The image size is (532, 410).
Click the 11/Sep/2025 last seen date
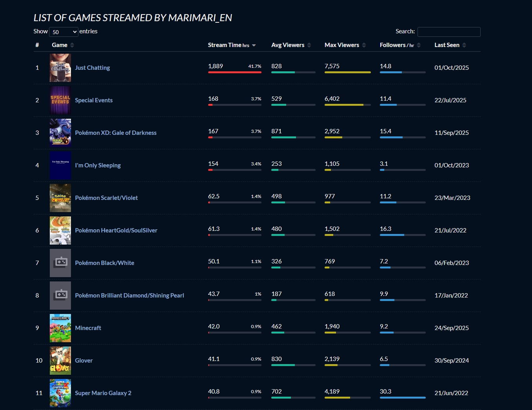[452, 133]
